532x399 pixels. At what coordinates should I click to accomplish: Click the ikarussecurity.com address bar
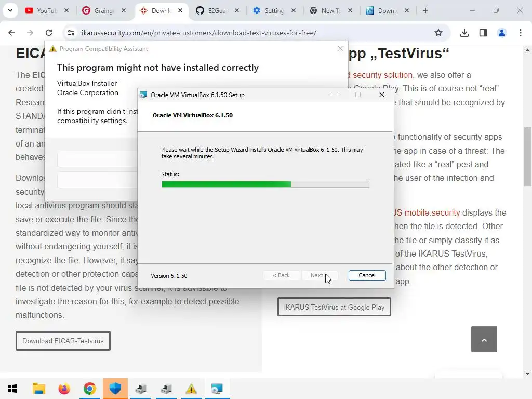point(198,33)
